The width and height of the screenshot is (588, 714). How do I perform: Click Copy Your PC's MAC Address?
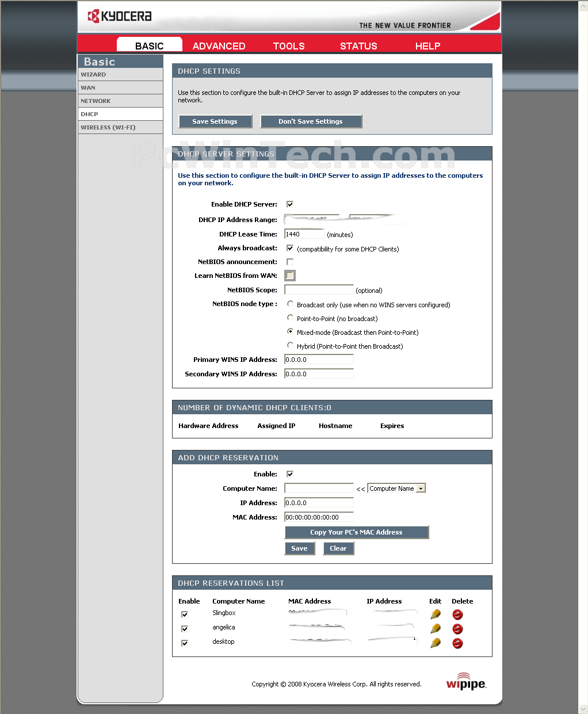(357, 532)
